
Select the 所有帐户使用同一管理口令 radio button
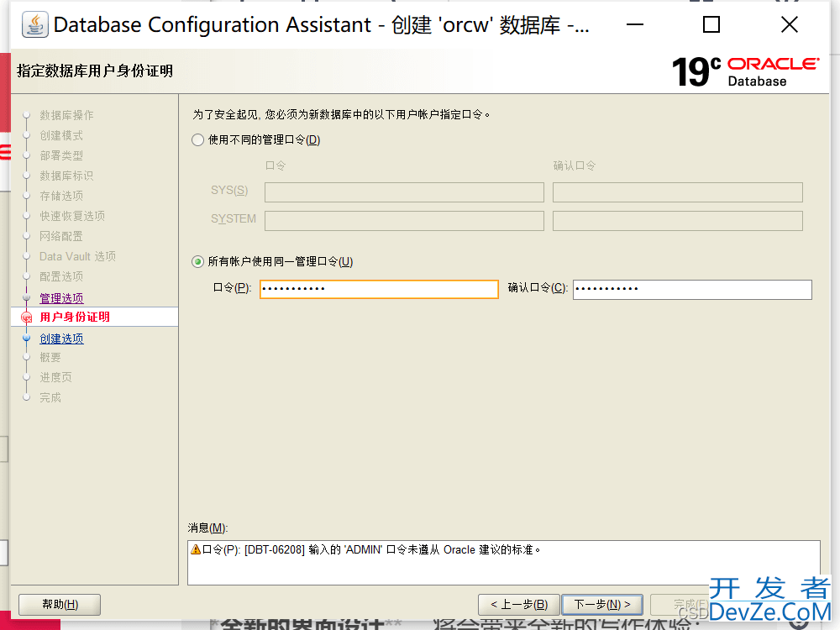point(197,261)
